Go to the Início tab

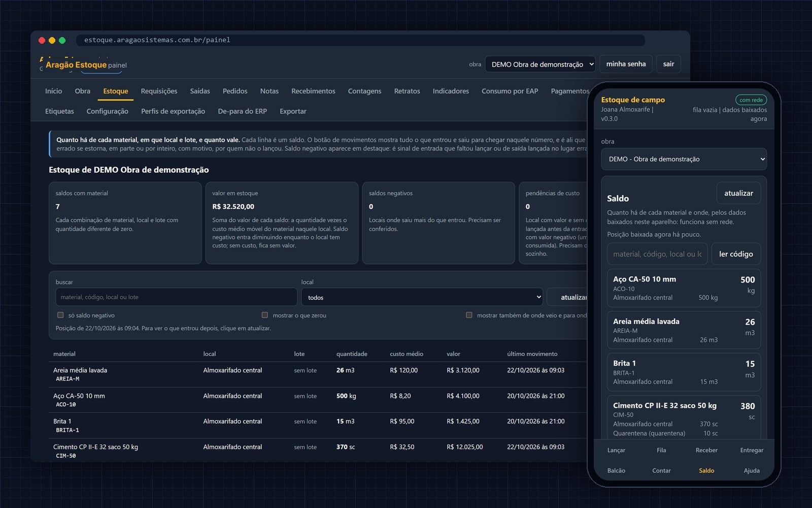point(53,91)
